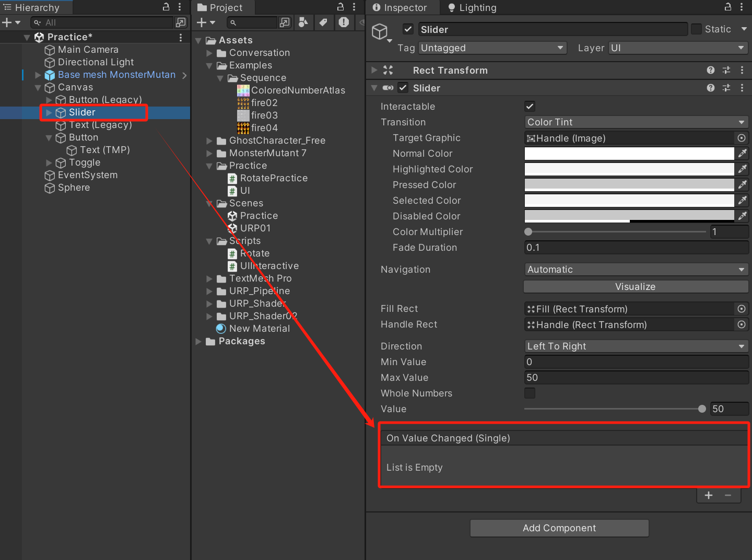Open the Inspector panel three-dot menu
This screenshot has height=560, width=752.
coord(742,7)
